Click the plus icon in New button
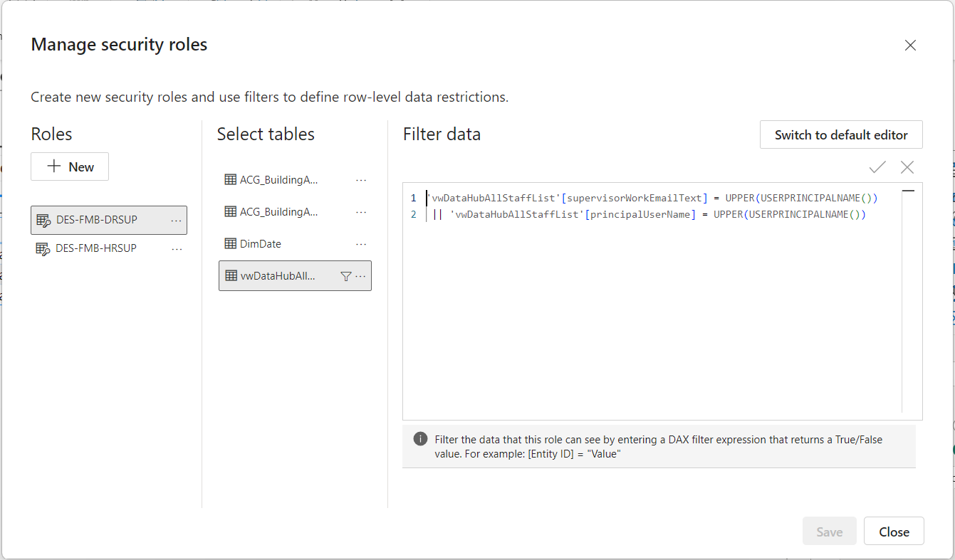 tap(53, 167)
